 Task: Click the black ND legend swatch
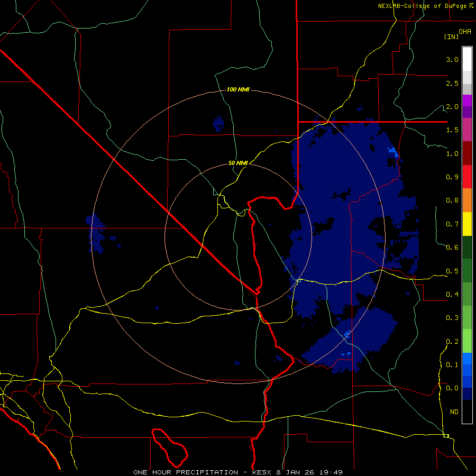click(x=467, y=411)
